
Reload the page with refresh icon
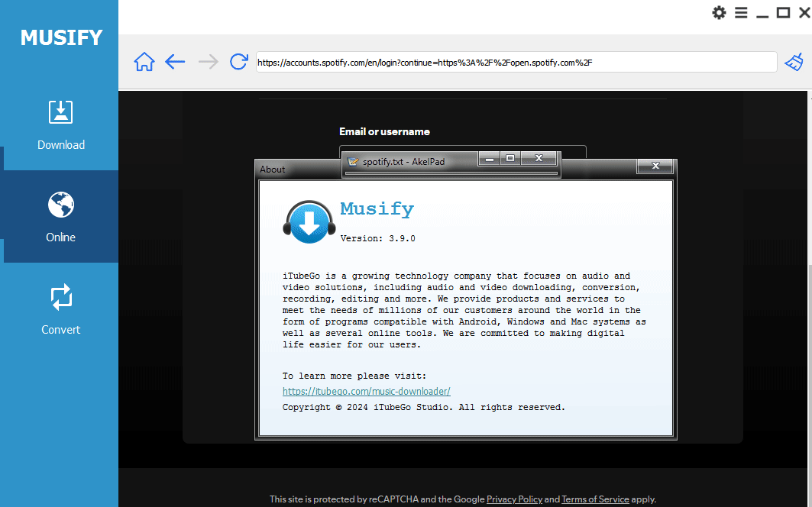tap(239, 62)
